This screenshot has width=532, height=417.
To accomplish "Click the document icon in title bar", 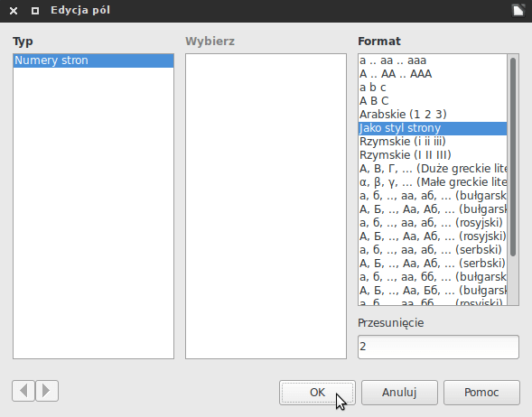I will 518,10.
